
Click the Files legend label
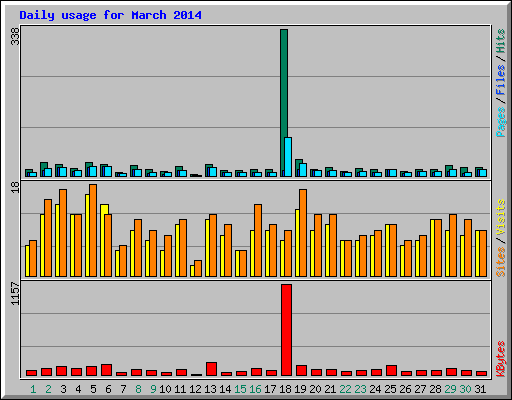500,79
